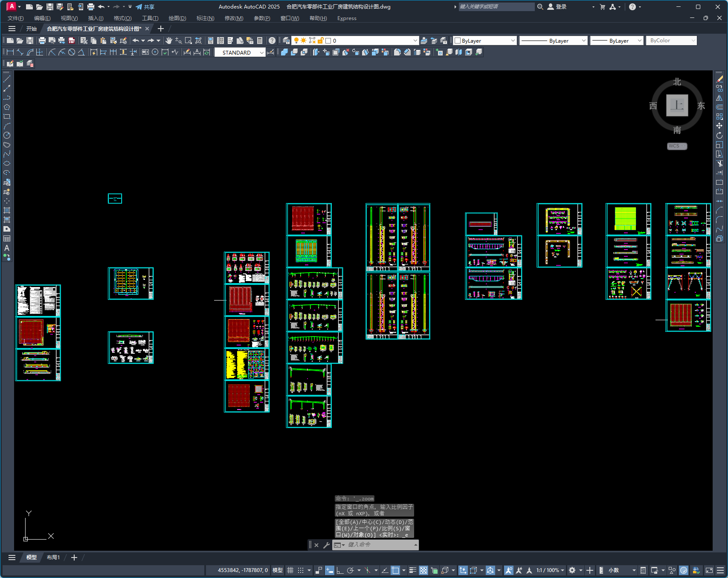The height and width of the screenshot is (578, 728).
Task: Select the Line draw tool
Action: tap(7, 79)
